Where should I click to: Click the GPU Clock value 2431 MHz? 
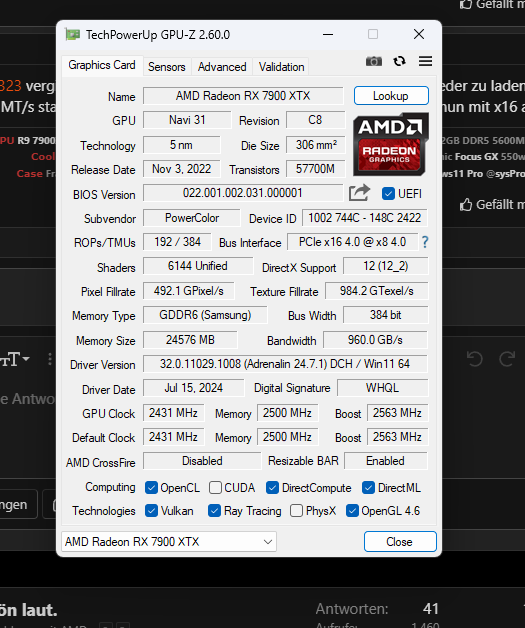click(173, 413)
